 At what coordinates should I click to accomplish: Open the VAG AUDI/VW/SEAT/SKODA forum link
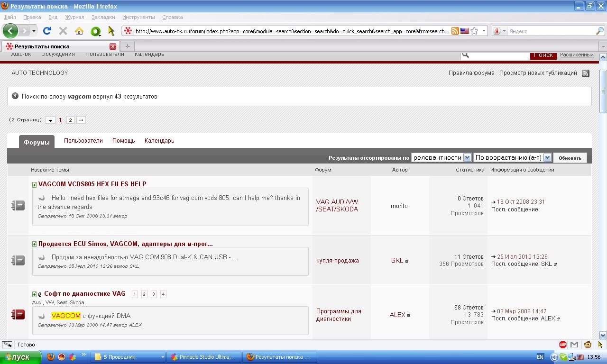337,205
